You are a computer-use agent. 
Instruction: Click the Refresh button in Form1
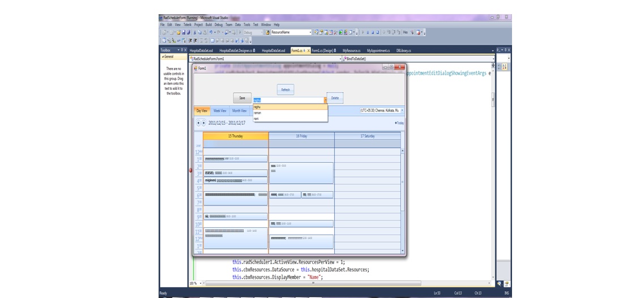tap(285, 89)
